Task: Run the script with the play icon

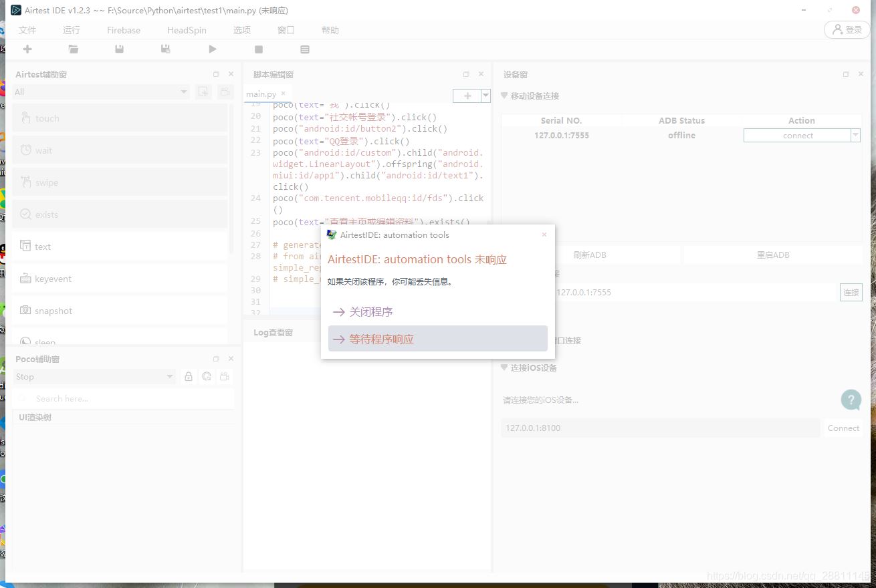Action: pyautogui.click(x=213, y=49)
